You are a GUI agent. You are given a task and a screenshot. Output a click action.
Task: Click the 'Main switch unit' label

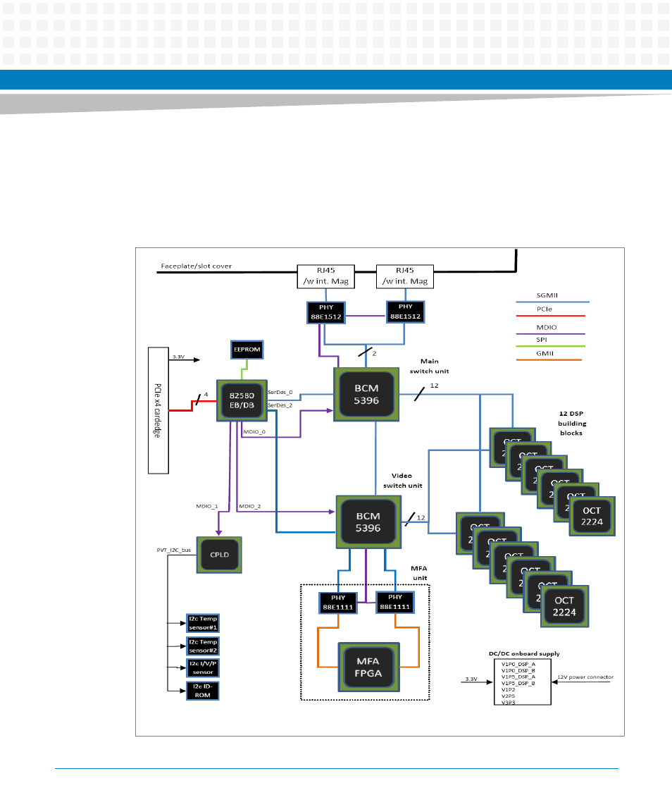430,366
